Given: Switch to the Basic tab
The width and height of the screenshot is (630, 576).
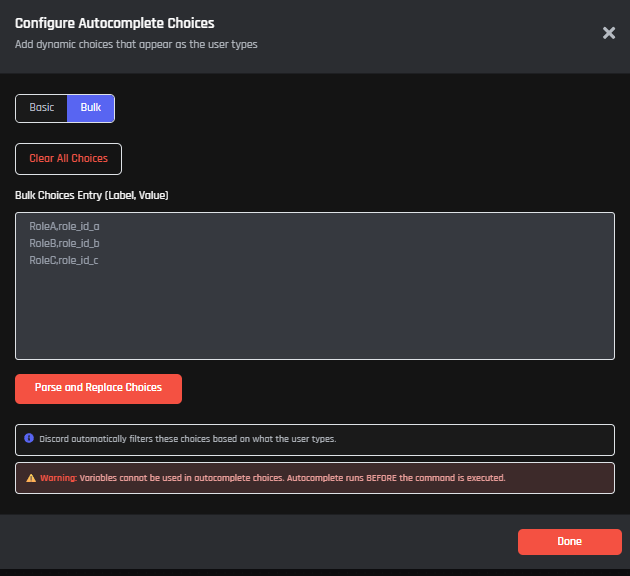Looking at the screenshot, I should 42,108.
